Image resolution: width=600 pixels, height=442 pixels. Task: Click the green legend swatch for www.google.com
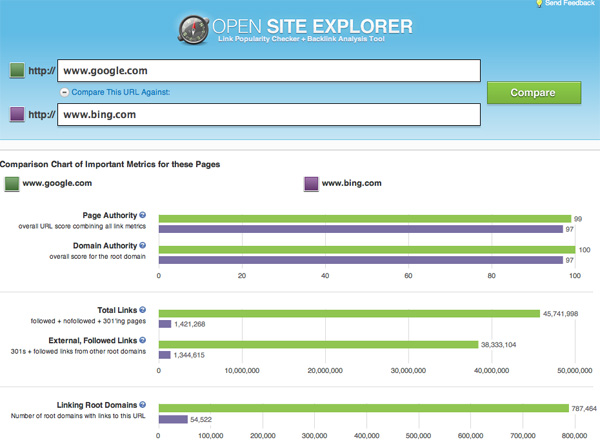pos(12,184)
